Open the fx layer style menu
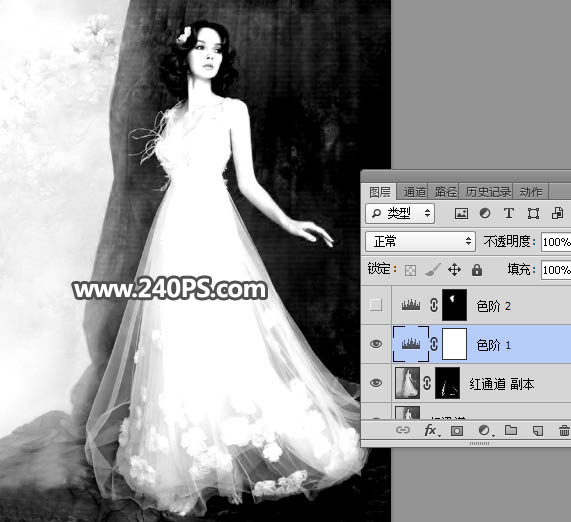The height and width of the screenshot is (522, 571). 431,431
